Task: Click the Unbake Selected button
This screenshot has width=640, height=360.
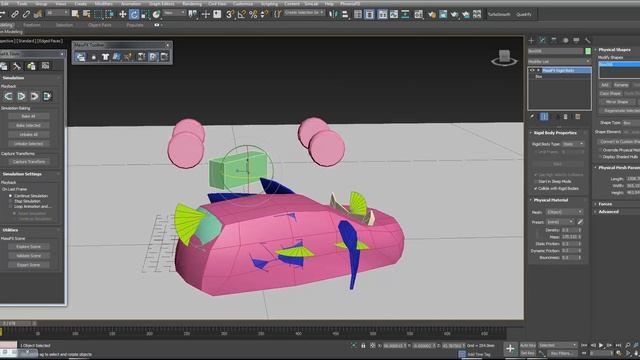Action: [29, 144]
